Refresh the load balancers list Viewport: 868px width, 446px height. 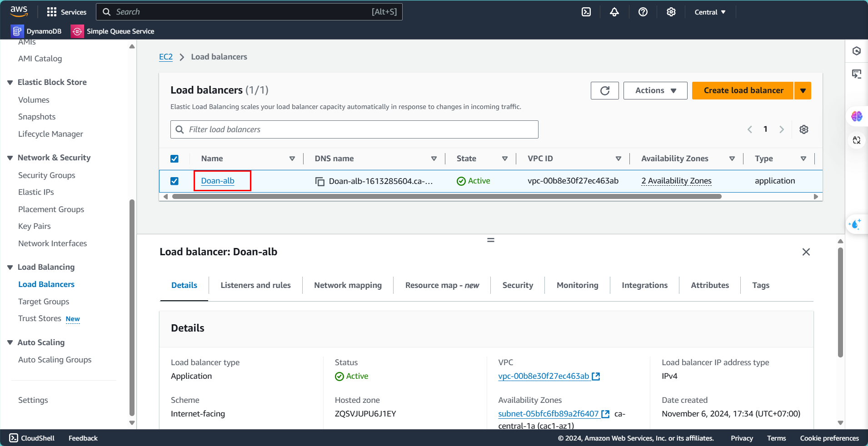[x=605, y=90]
